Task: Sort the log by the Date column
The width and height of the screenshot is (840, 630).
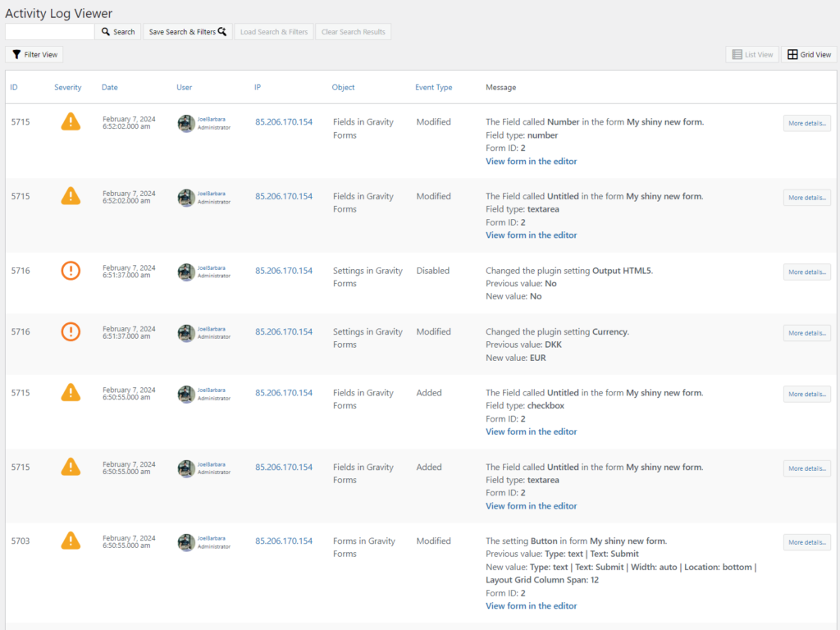Action: click(x=111, y=87)
